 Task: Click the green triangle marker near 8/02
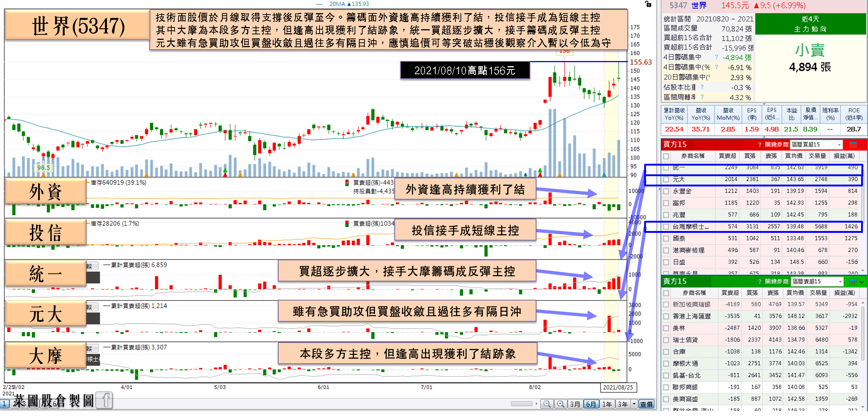point(540,170)
